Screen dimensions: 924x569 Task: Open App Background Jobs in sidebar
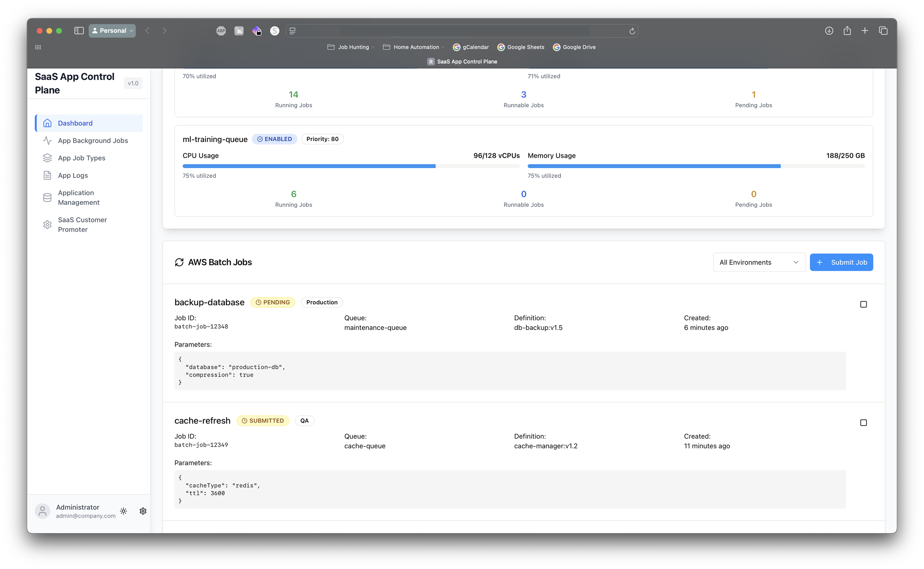(93, 140)
